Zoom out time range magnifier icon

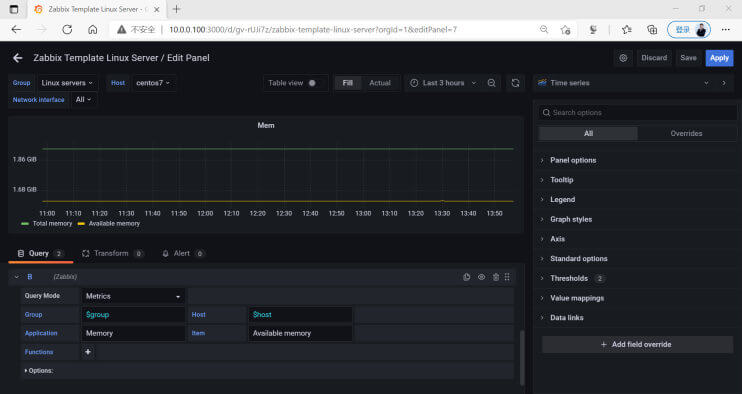click(492, 83)
